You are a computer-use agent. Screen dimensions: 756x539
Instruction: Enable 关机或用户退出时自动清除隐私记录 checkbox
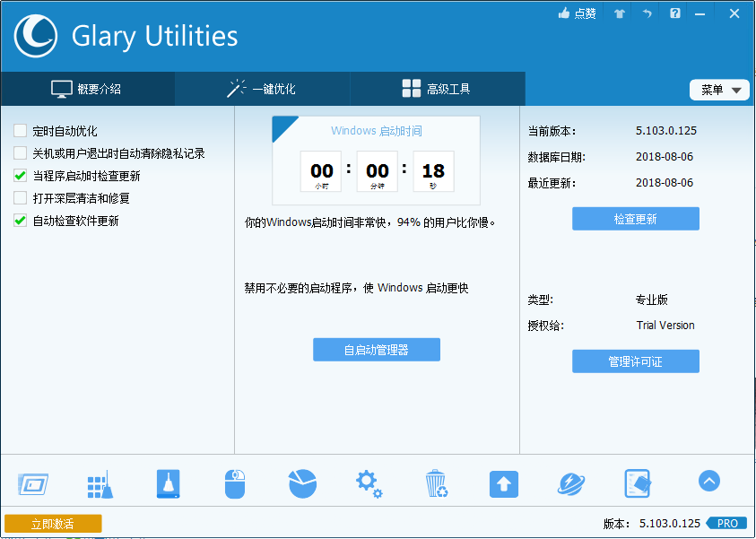click(21, 153)
